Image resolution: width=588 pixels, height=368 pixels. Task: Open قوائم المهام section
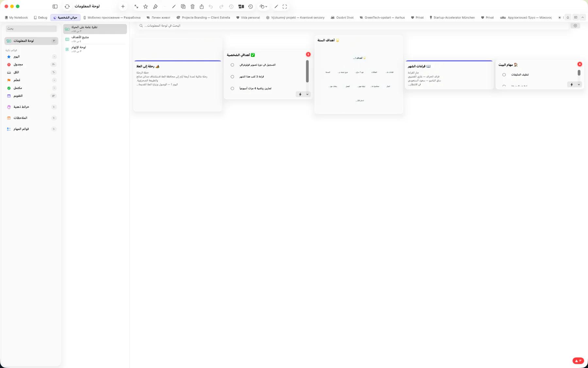point(31,129)
